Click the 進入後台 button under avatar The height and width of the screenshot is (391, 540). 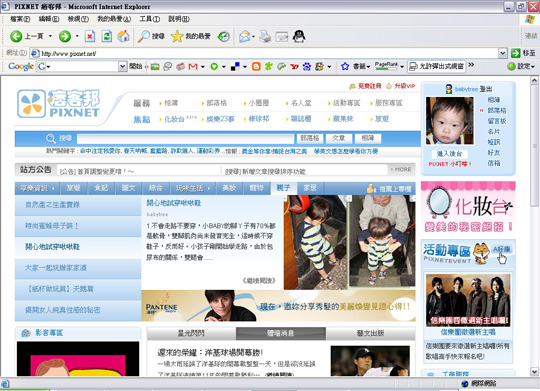tap(449, 154)
